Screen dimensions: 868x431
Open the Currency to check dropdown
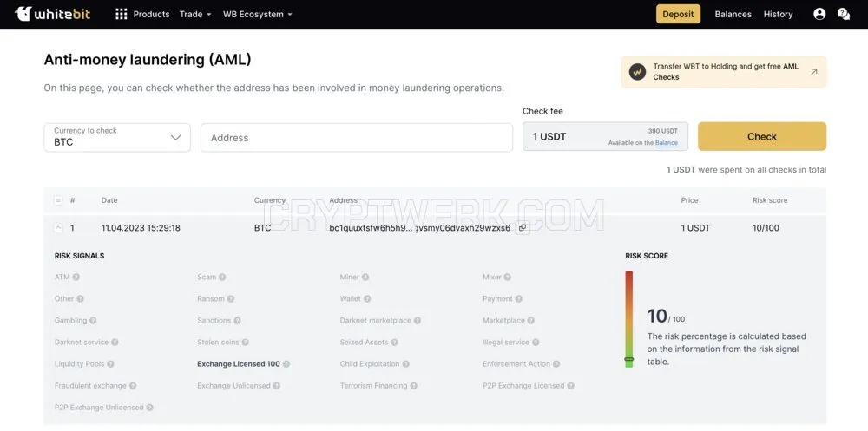(117, 137)
